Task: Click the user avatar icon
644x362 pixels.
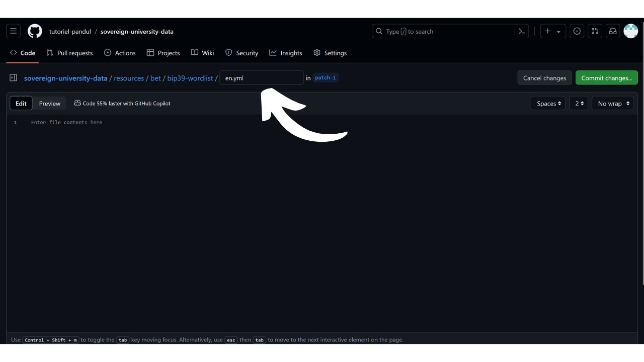Action: click(630, 31)
